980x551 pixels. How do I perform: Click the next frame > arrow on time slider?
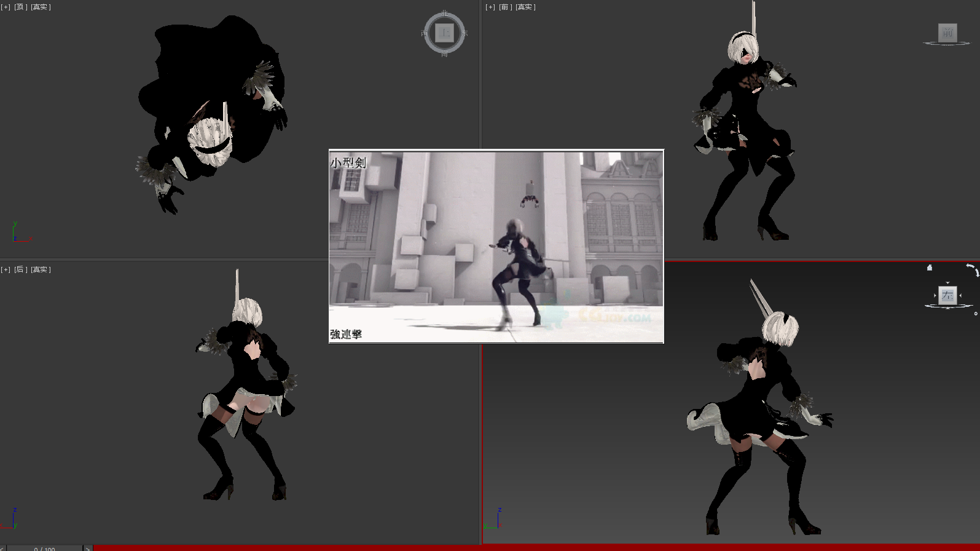point(87,549)
